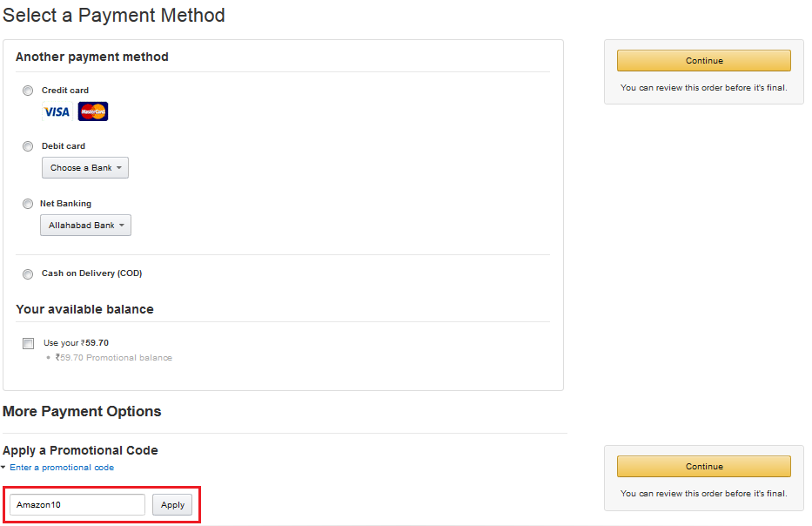Click the ₹59.70 Promotional balance text
Image resolution: width=812 pixels, height=526 pixels.
click(113, 358)
